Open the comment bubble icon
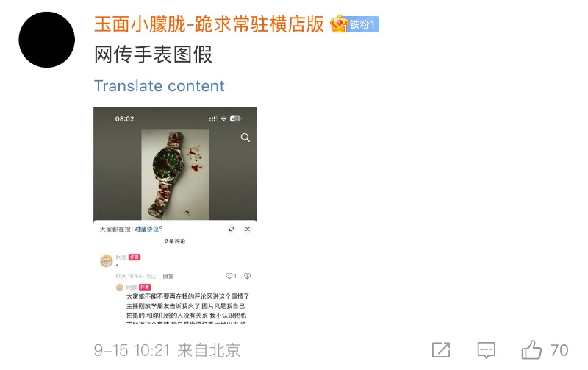The height and width of the screenshot is (370, 588). [487, 350]
